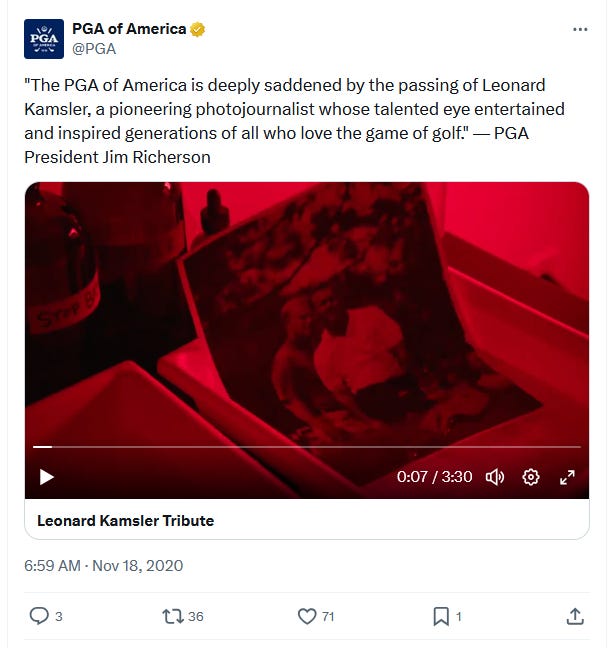
Task: Reply to the tweet via the comment icon
Action: click(x=39, y=616)
